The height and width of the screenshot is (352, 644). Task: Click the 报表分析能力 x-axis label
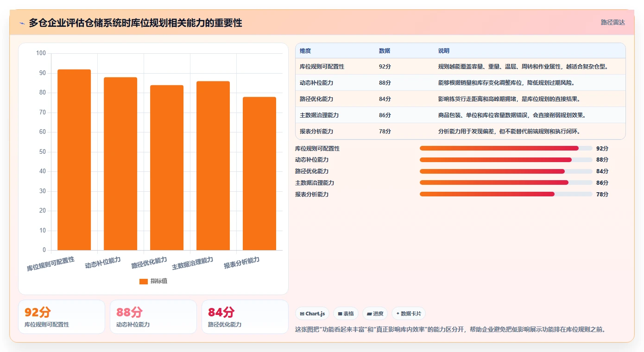click(242, 263)
